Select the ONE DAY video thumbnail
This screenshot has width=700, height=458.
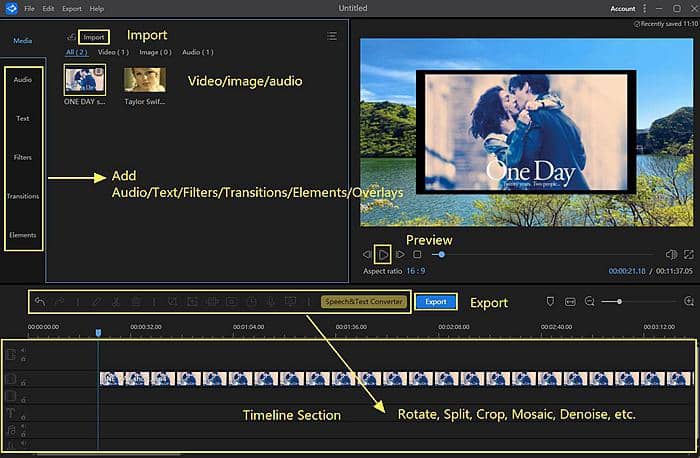point(85,79)
